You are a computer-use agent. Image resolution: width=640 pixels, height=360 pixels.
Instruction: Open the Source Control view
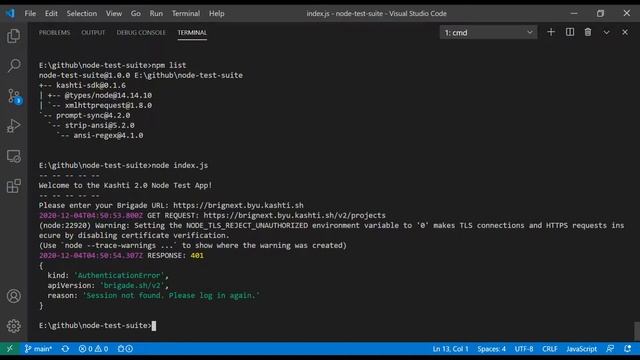click(14, 96)
